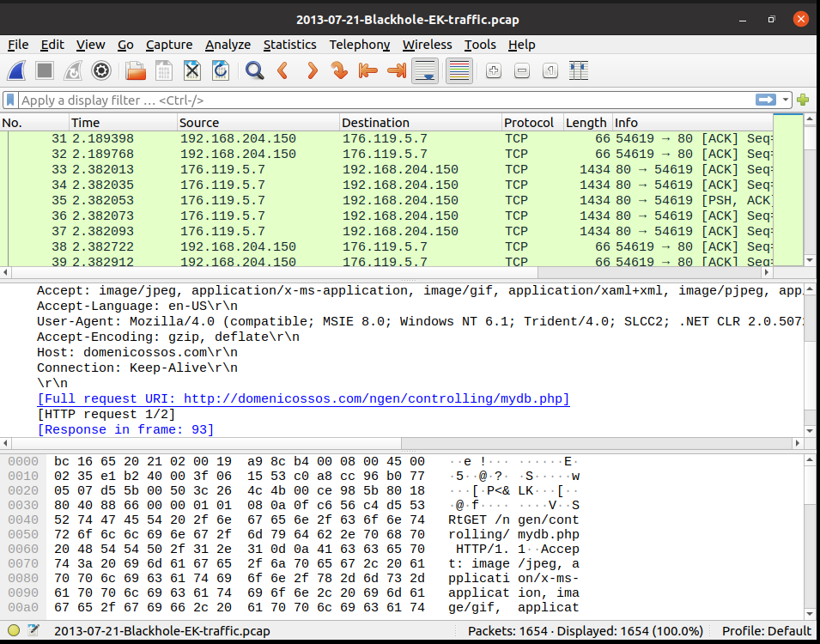
Task: Select the HTTP request 1/2 line
Action: pyautogui.click(x=106, y=415)
